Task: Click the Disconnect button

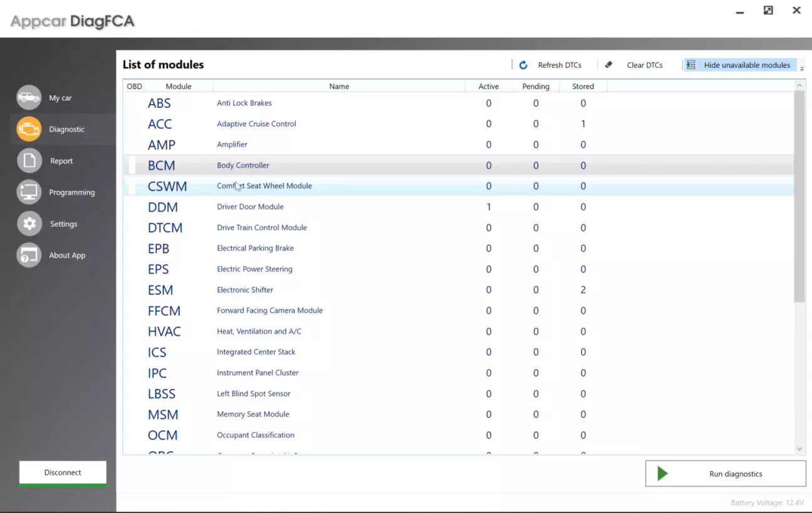Action: 63,472
